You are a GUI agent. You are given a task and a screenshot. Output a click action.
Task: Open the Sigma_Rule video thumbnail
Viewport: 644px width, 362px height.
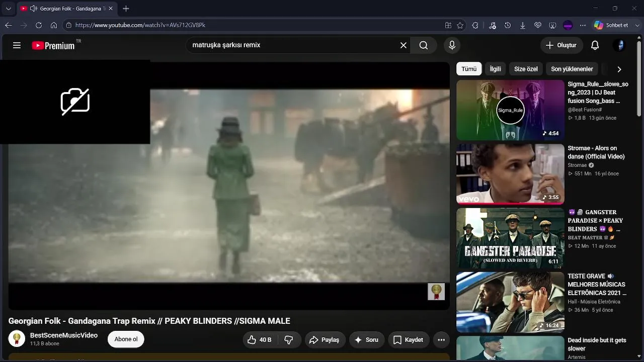[510, 110]
